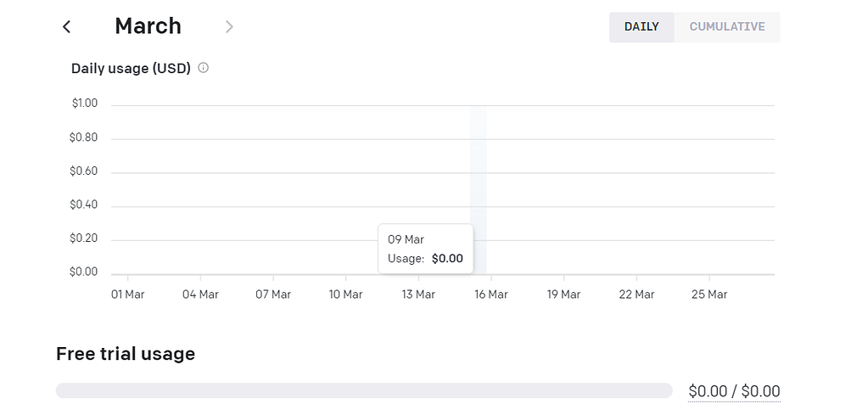
Task: Click the 16 Mar date on the axis
Action: pos(490,294)
